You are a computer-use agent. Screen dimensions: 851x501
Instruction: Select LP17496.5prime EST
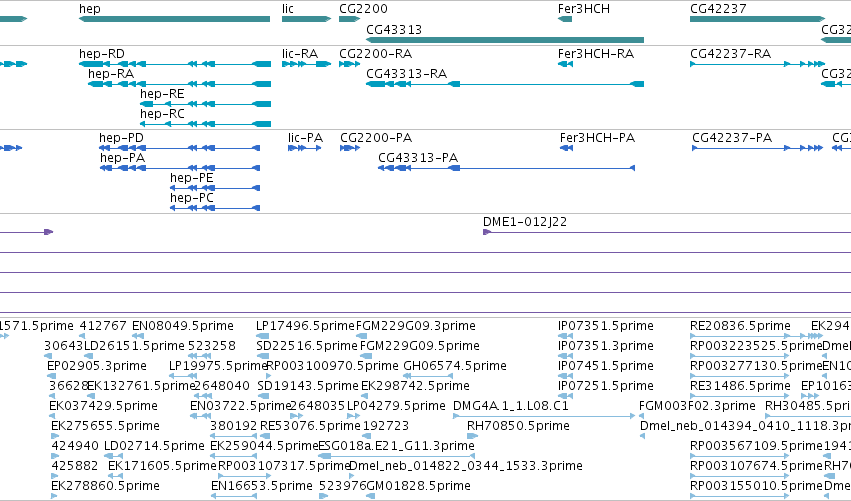coord(262,336)
